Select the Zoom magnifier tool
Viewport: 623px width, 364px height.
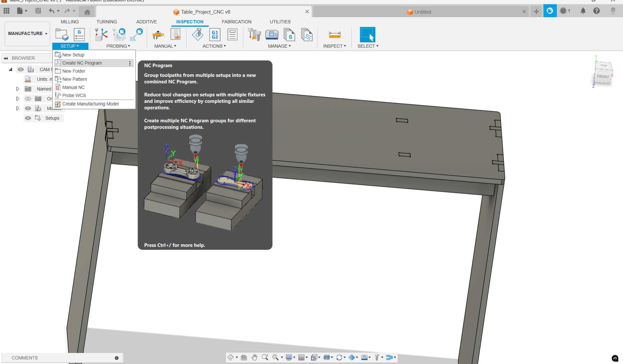(x=265, y=358)
